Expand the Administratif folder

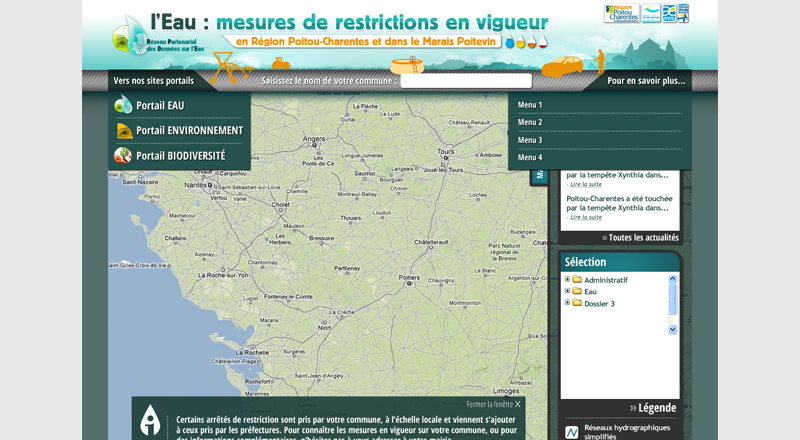567,279
